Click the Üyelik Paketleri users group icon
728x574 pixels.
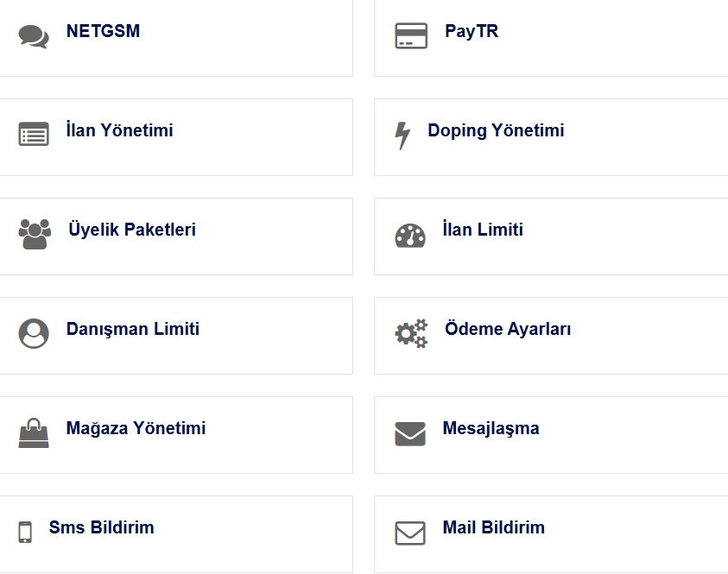coord(35,234)
